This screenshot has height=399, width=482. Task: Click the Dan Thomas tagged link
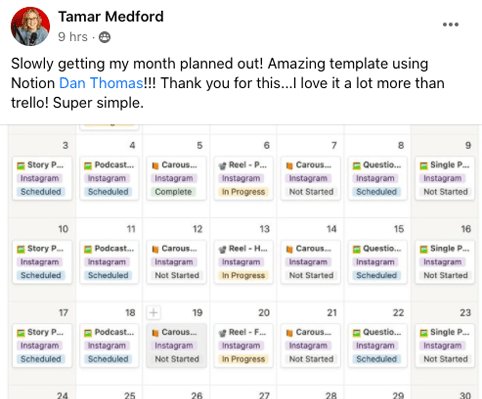tap(101, 83)
